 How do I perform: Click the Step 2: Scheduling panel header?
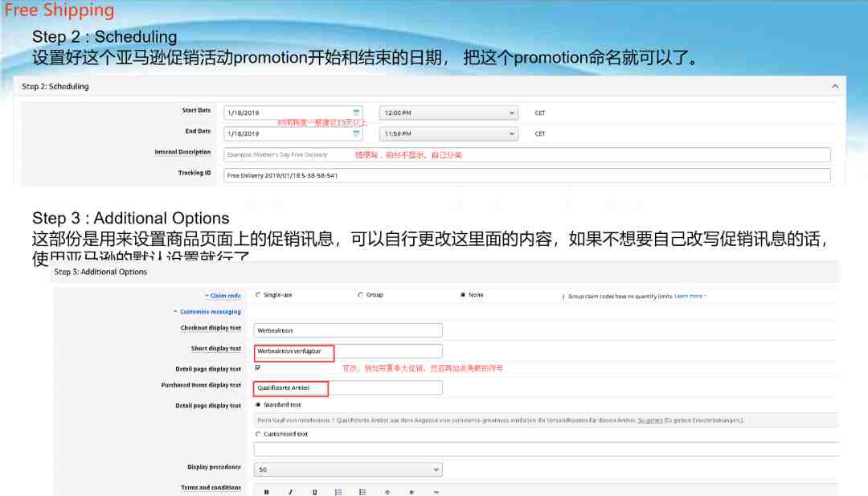[429, 86]
